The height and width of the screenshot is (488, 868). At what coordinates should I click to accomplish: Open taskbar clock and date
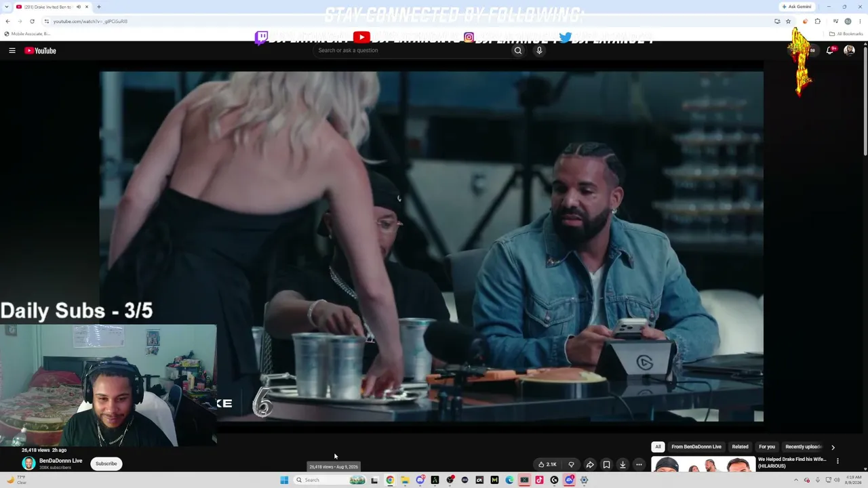point(854,480)
